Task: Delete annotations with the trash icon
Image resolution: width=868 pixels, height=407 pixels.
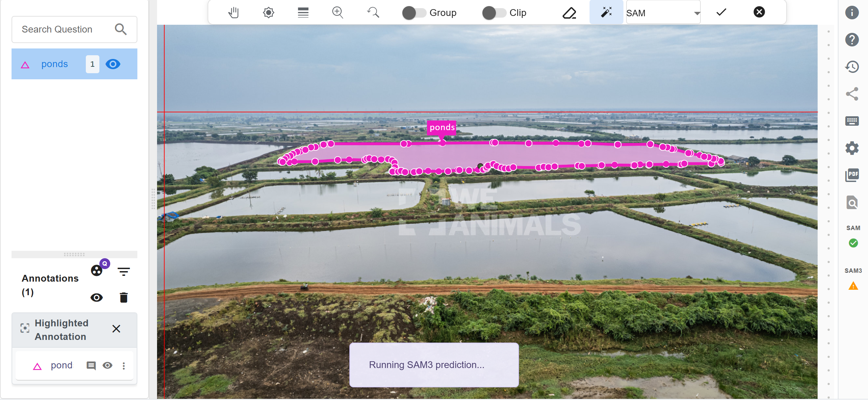Action: click(123, 298)
